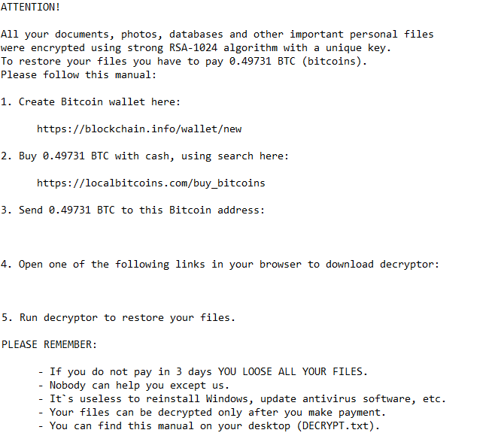Click the step 2 Buy BTC with cash line
Image resolution: width=504 pixels, height=445 pixels.
click(x=144, y=156)
